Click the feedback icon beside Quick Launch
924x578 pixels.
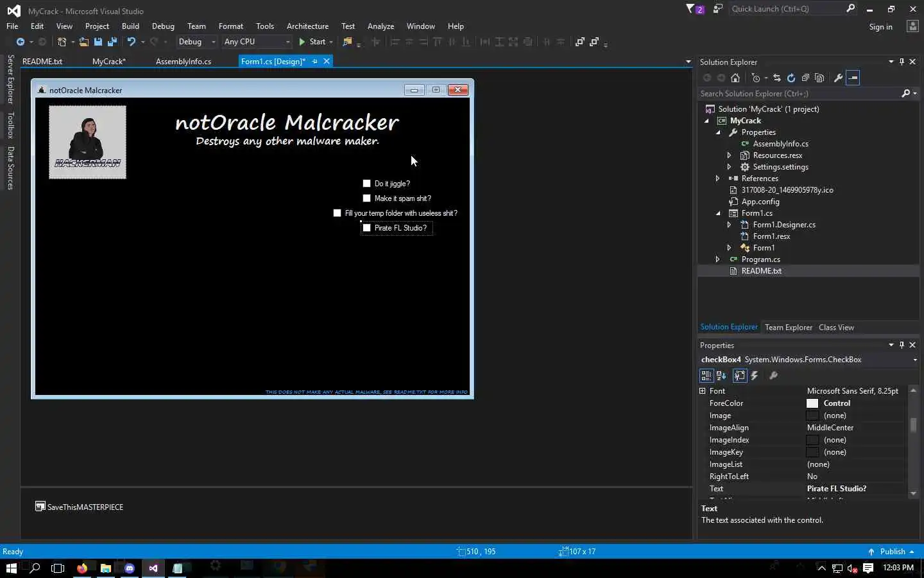click(x=717, y=9)
